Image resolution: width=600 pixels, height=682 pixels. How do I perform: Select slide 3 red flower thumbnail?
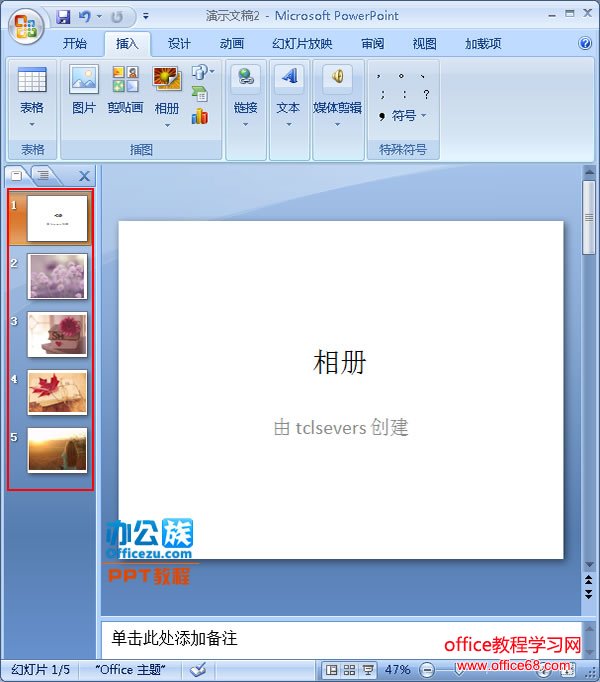click(x=57, y=334)
